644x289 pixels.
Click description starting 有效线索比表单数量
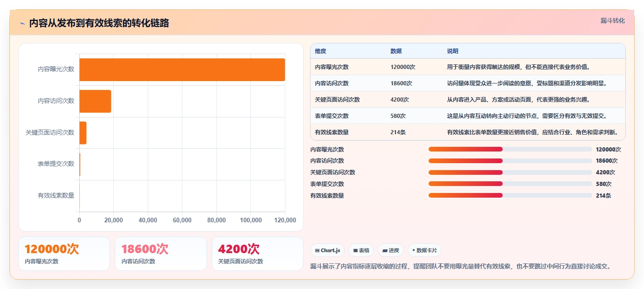pos(533,132)
